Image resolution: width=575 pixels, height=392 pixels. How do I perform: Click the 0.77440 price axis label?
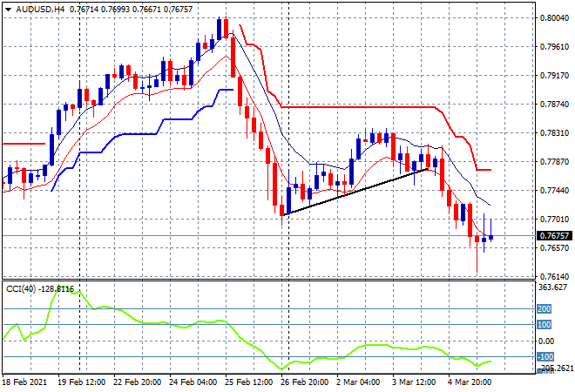(x=554, y=190)
